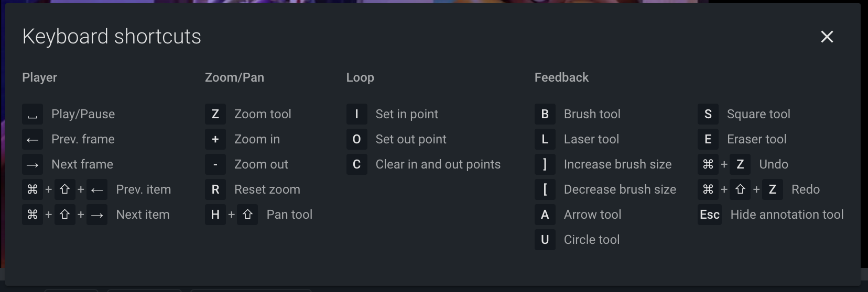Click the B key for Brush tool

(545, 114)
